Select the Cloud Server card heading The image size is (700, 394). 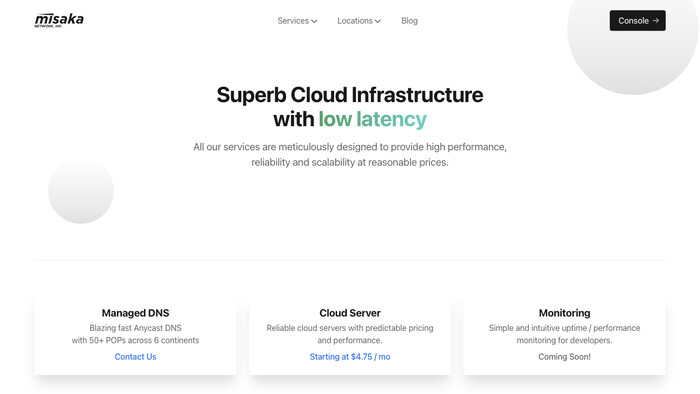coord(350,313)
